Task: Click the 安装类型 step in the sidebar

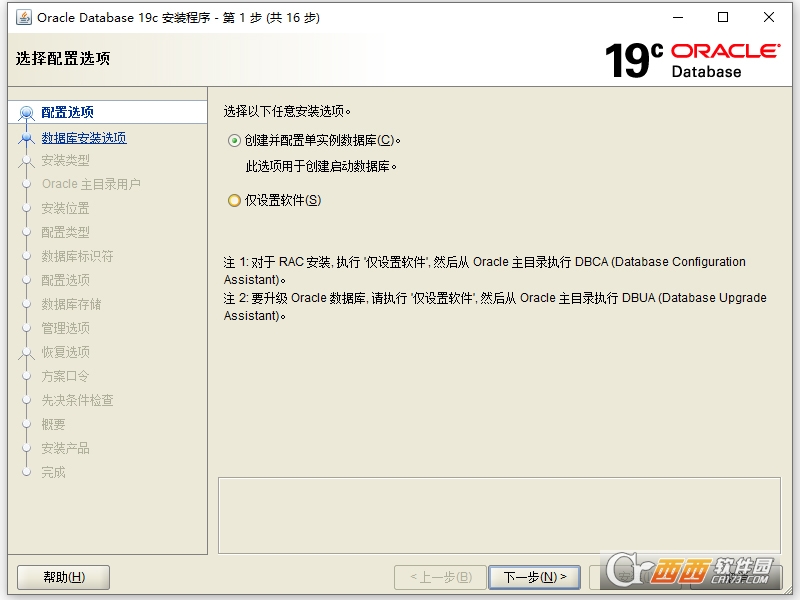Action: click(x=65, y=160)
